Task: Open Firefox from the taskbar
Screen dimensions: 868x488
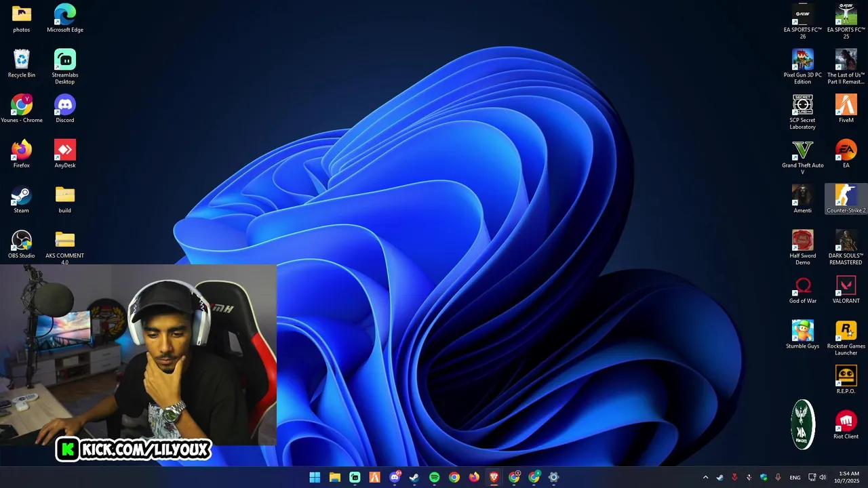Action: 474,477
